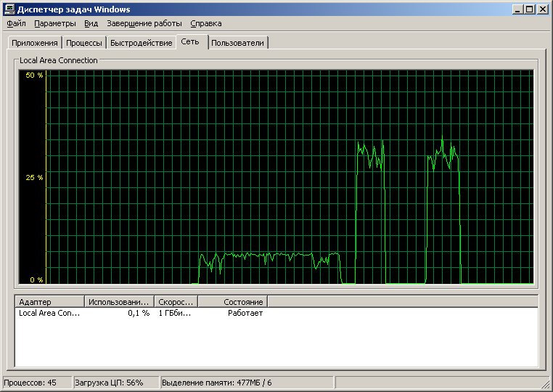Open the Параметры menu
553x392 pixels.
point(55,24)
